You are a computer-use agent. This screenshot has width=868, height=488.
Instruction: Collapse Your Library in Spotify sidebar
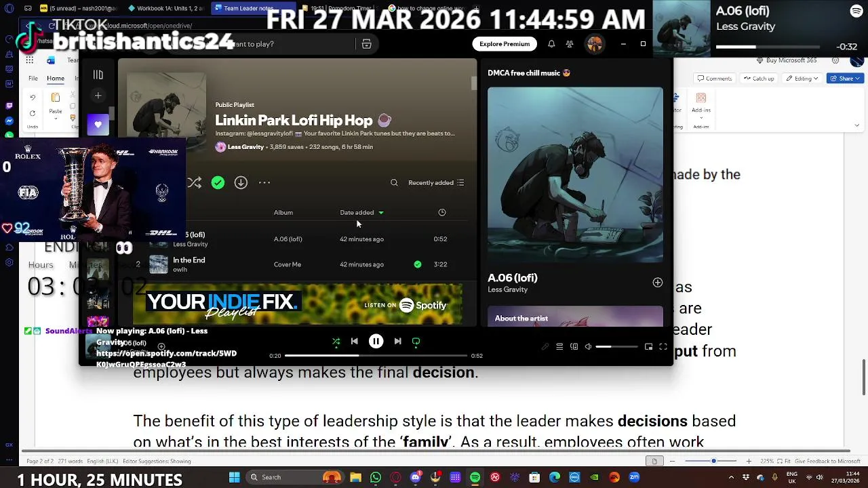[x=98, y=75]
